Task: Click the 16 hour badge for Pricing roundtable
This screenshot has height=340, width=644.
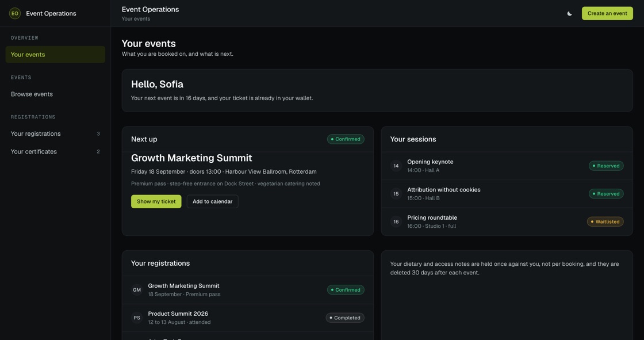Action: 396,221
